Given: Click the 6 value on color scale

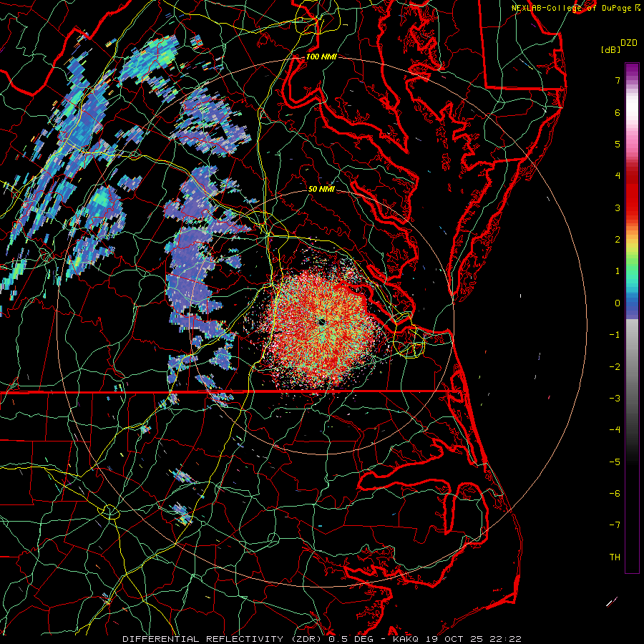Looking at the screenshot, I should click(x=618, y=112).
